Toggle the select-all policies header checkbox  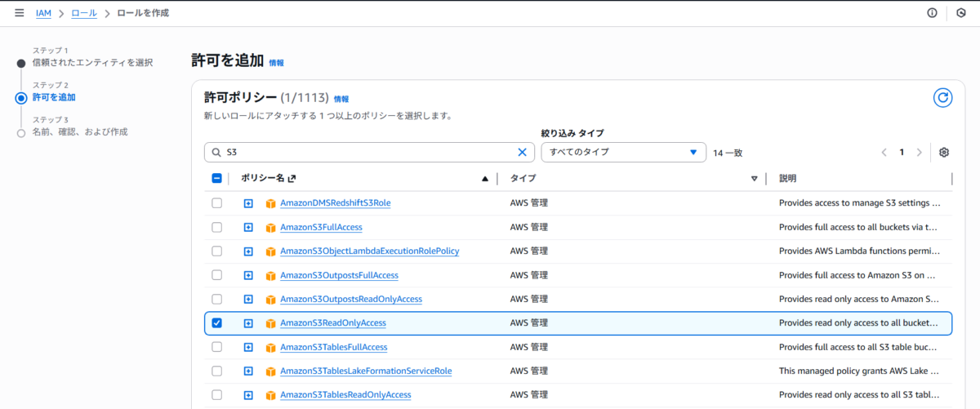point(216,178)
